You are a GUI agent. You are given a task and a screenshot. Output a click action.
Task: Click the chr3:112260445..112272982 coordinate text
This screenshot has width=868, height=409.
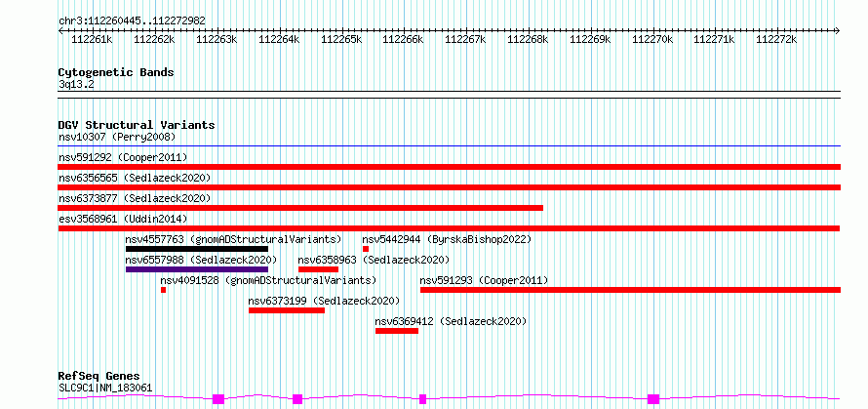point(133,20)
